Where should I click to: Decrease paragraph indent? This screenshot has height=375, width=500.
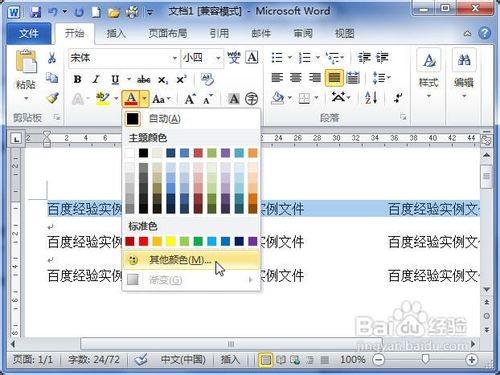click(364, 58)
